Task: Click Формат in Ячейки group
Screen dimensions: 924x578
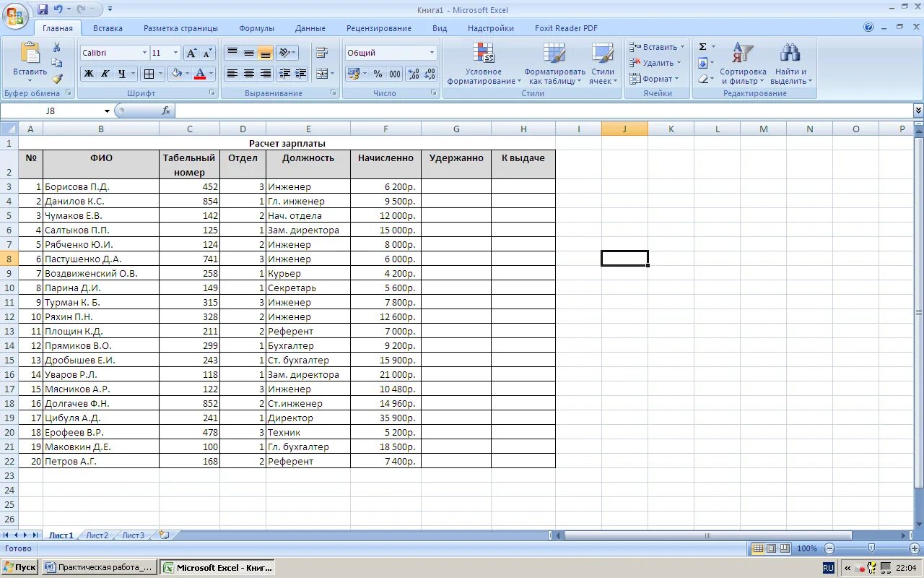Action: coord(654,79)
